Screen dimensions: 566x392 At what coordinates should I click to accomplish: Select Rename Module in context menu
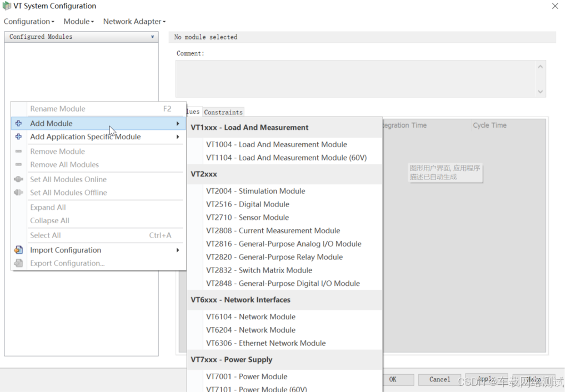coord(98,109)
